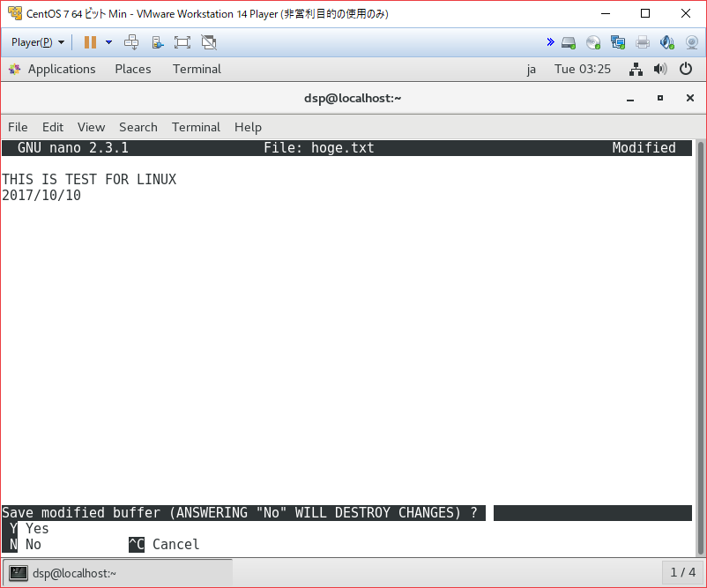Click the sound card device icon

666,43
